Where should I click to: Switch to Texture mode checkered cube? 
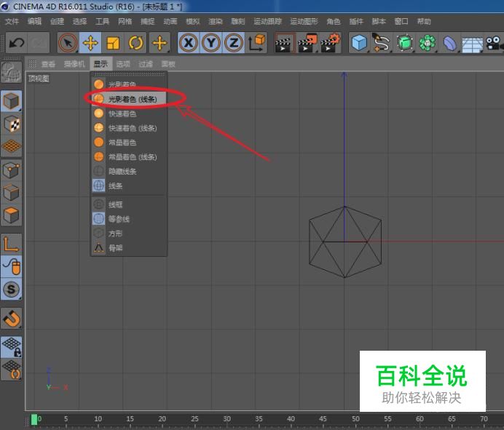11,124
